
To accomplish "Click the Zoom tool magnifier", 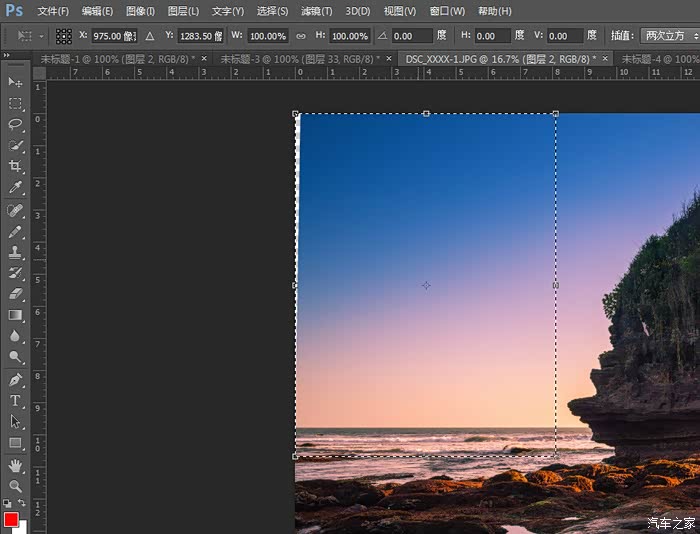I will pos(15,486).
